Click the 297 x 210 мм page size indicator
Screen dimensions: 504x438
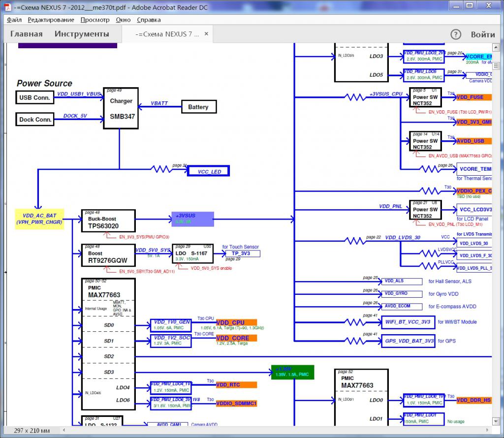point(32,431)
